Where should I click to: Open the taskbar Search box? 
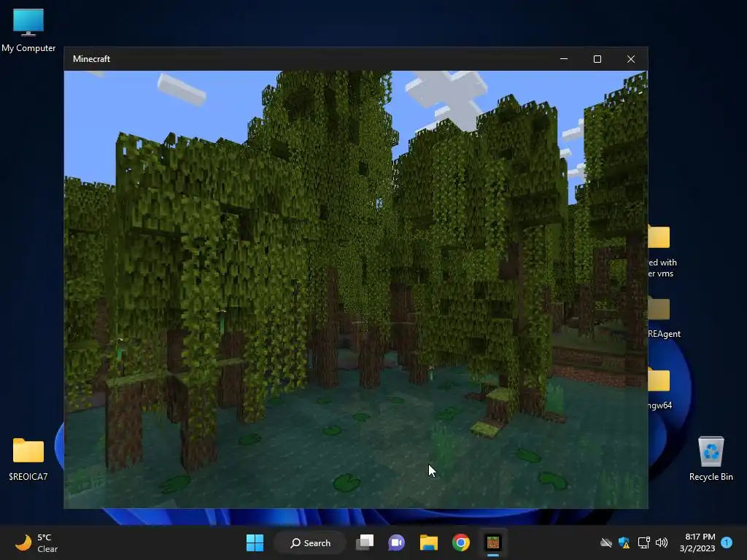[310, 542]
